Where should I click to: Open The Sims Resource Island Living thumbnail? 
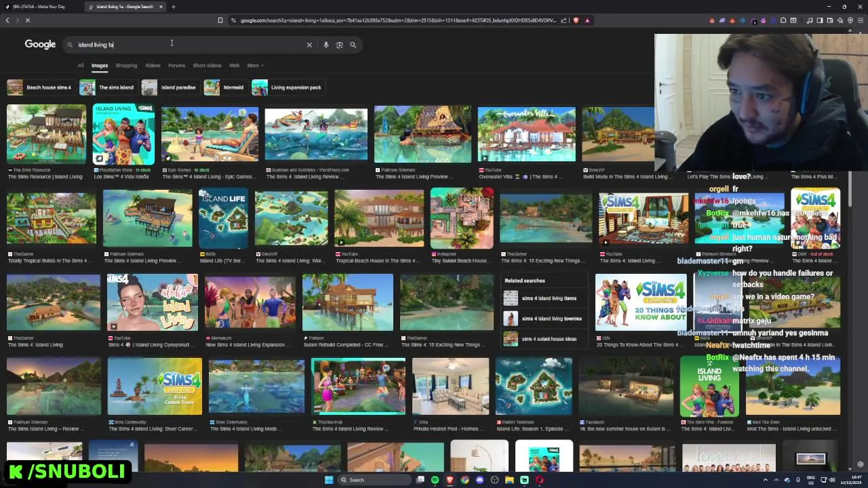[x=47, y=134]
